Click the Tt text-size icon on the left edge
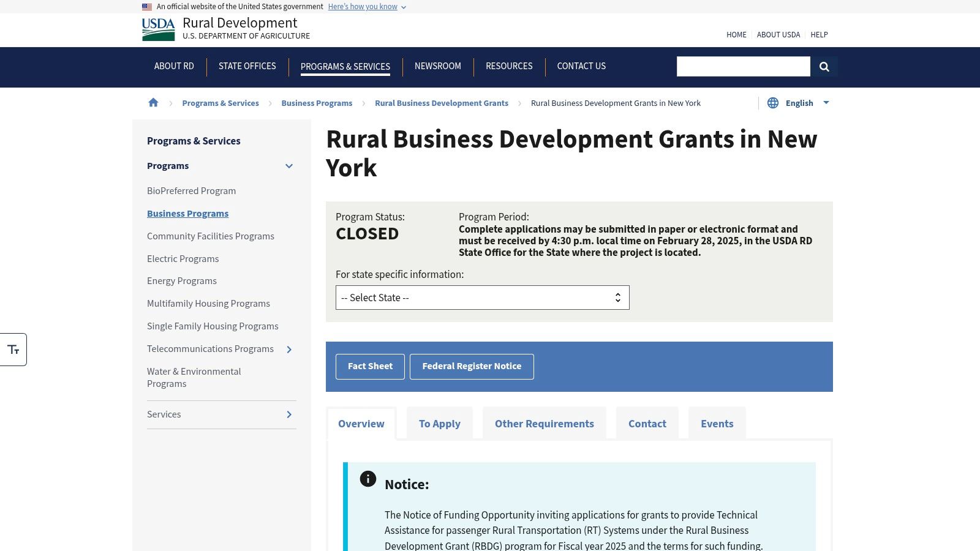 (13, 349)
